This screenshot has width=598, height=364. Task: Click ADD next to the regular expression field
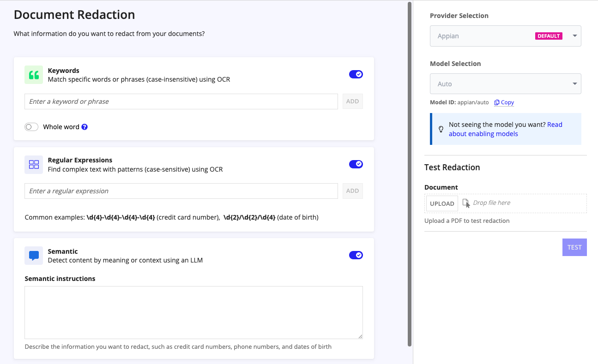click(353, 191)
